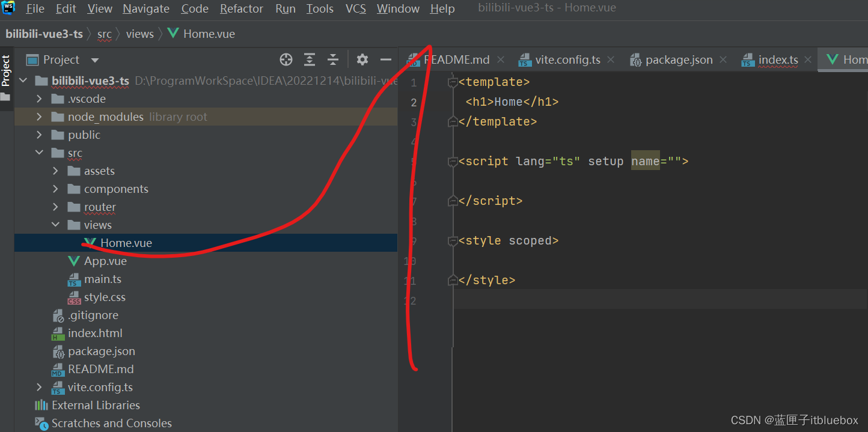Click the .gitignore file icon

pyautogui.click(x=58, y=315)
